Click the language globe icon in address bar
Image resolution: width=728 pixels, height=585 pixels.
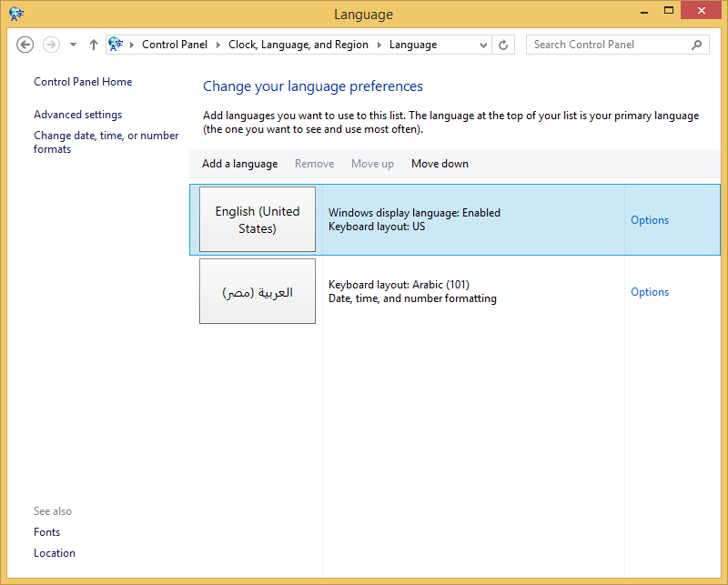pos(116,45)
